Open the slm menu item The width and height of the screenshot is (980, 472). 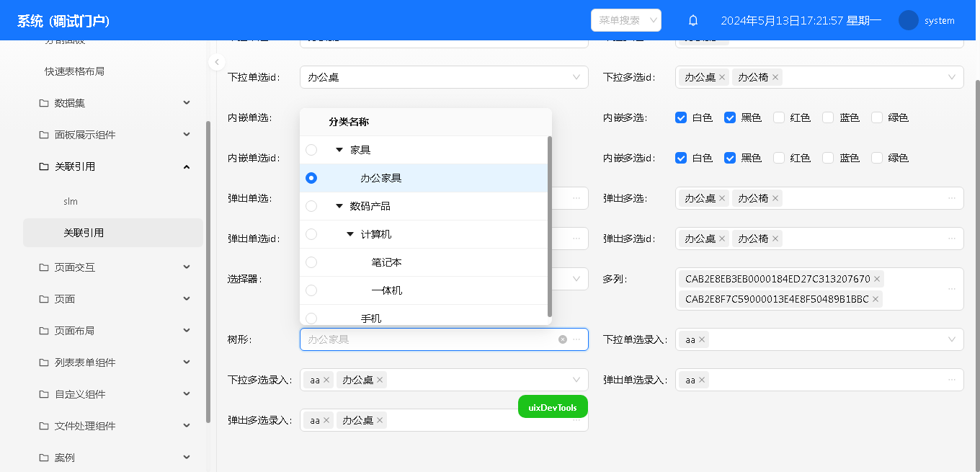(71, 201)
